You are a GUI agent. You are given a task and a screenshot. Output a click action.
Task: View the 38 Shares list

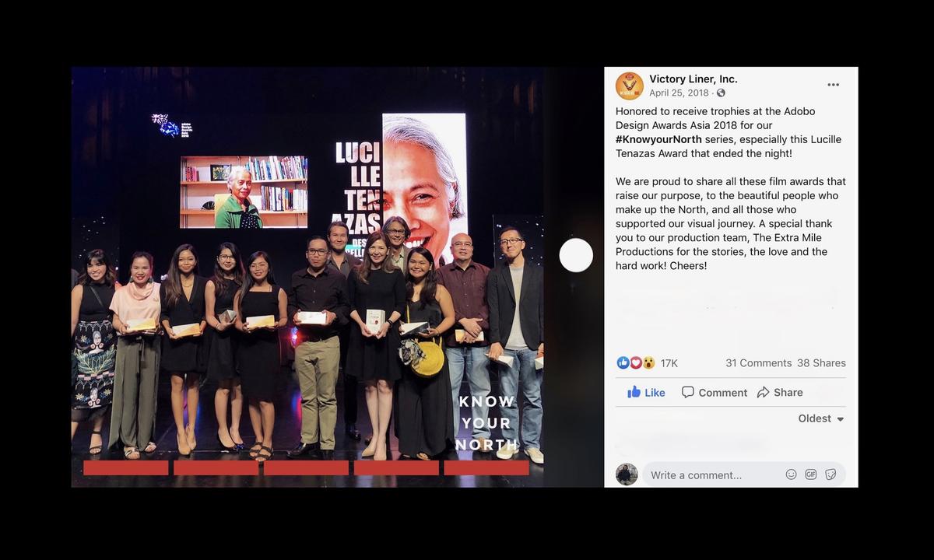pos(821,363)
